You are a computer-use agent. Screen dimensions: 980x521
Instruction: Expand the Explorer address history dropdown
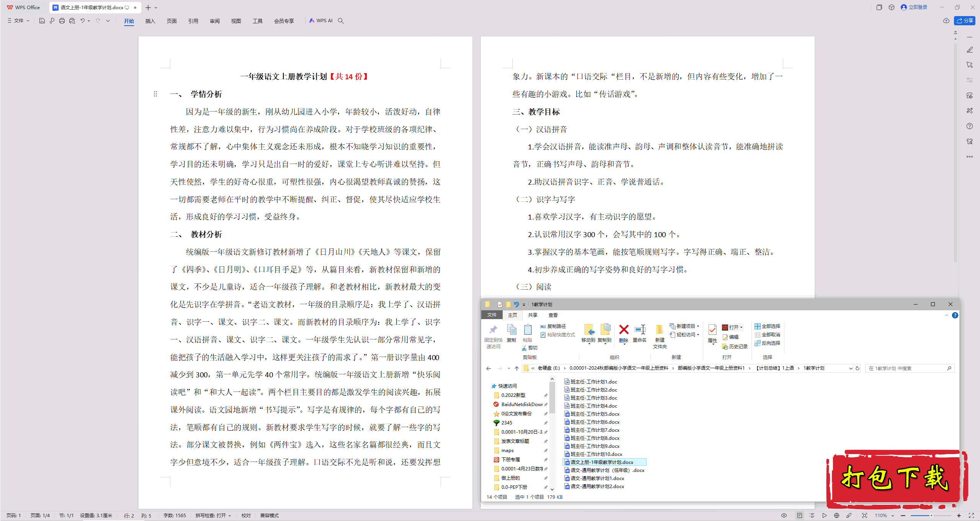click(851, 369)
